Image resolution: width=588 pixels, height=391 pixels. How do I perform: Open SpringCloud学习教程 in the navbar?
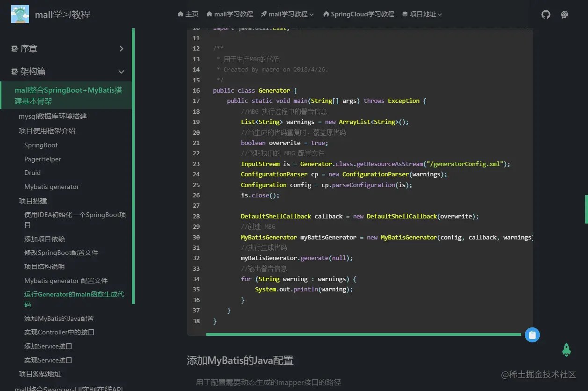tap(358, 14)
